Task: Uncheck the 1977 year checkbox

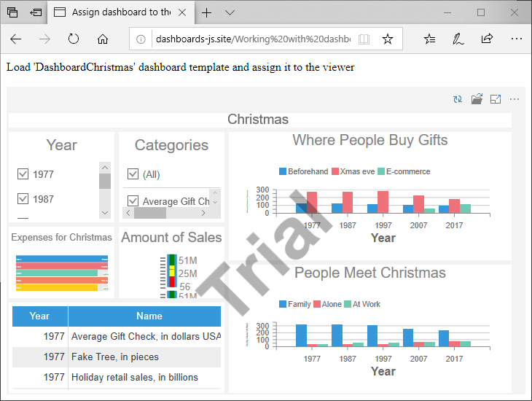Action: [23, 174]
